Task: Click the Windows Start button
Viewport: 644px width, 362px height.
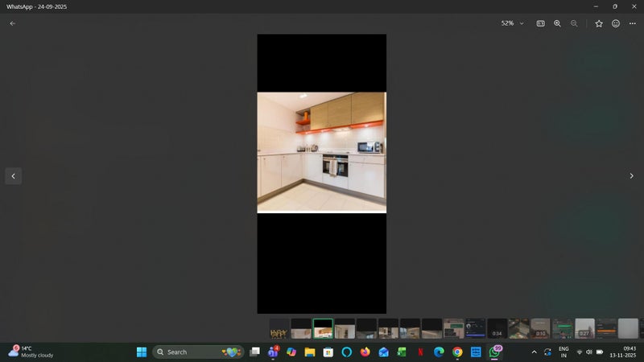Action: 142,352
